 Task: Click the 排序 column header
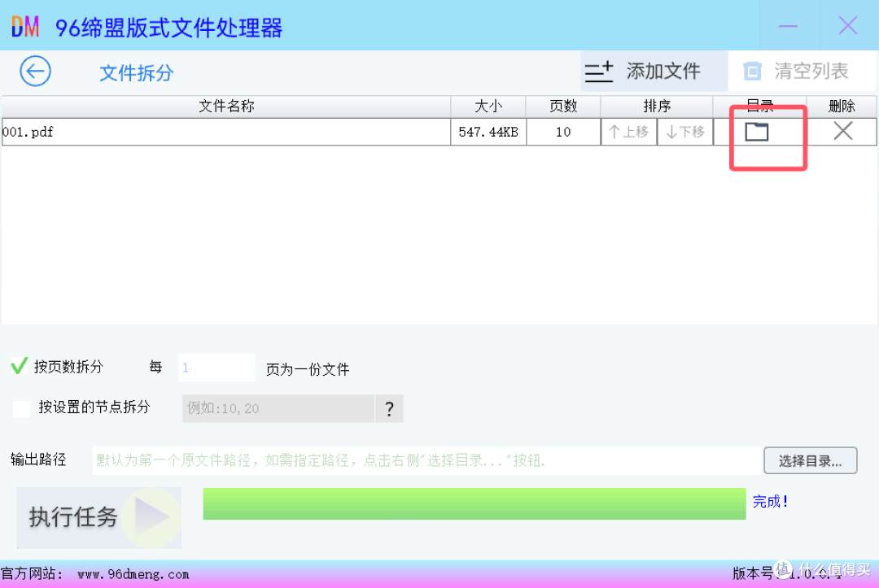657,107
